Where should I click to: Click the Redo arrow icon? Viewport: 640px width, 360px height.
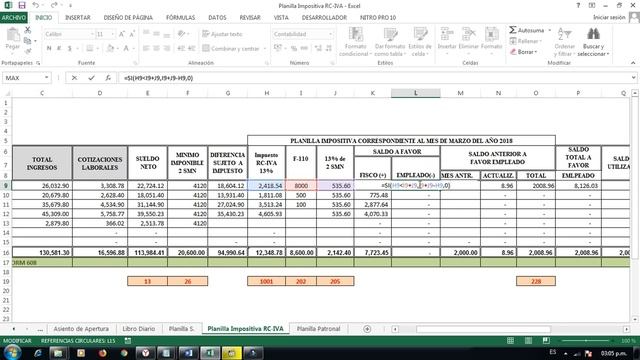pos(54,5)
